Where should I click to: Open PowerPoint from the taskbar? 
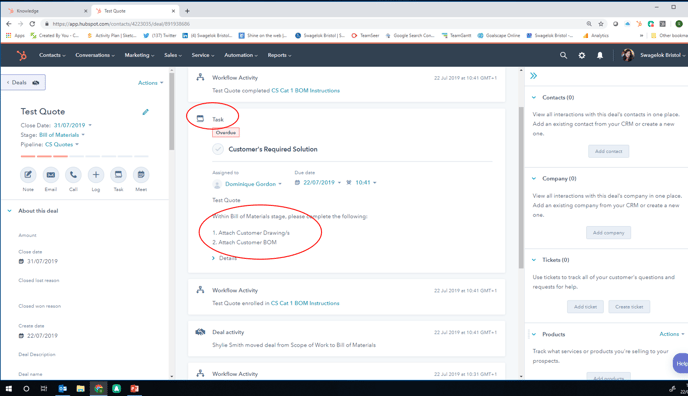(134, 389)
